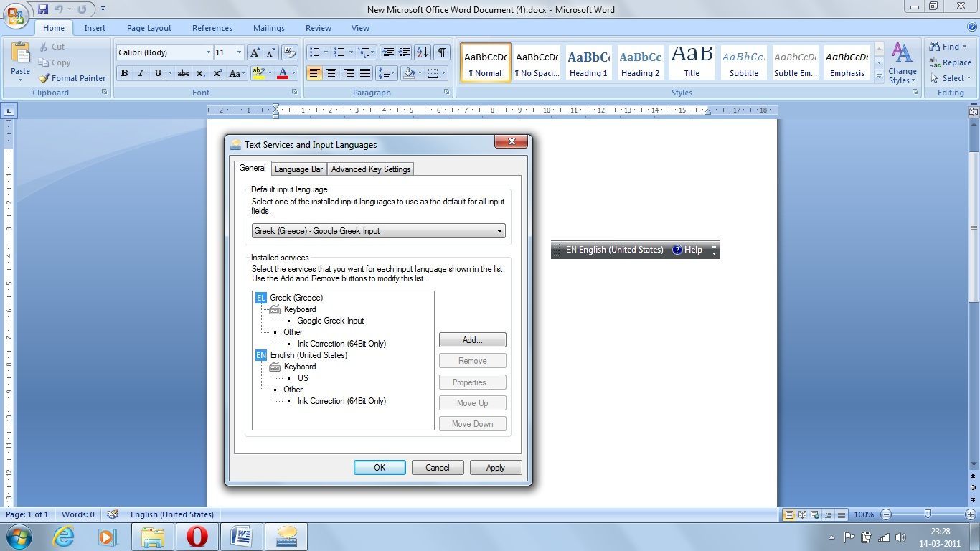980x551 pixels.
Task: Click the volume tray icon
Action: click(x=901, y=537)
